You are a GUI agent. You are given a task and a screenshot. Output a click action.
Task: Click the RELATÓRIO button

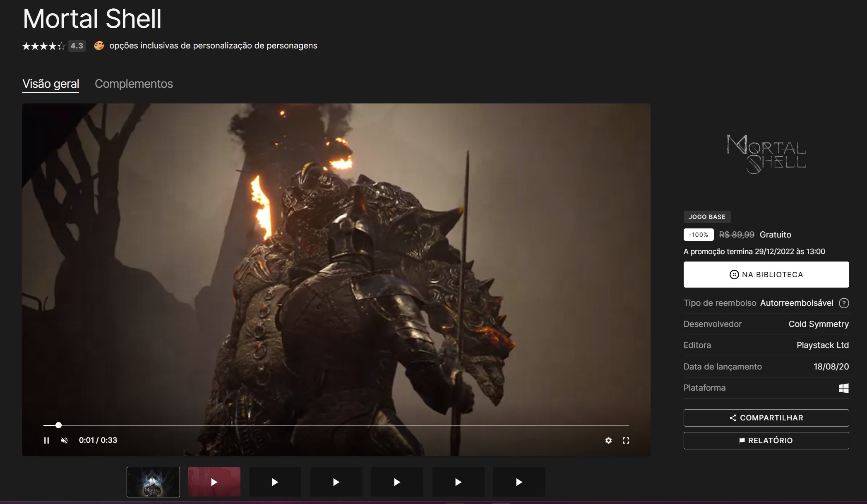click(x=766, y=441)
